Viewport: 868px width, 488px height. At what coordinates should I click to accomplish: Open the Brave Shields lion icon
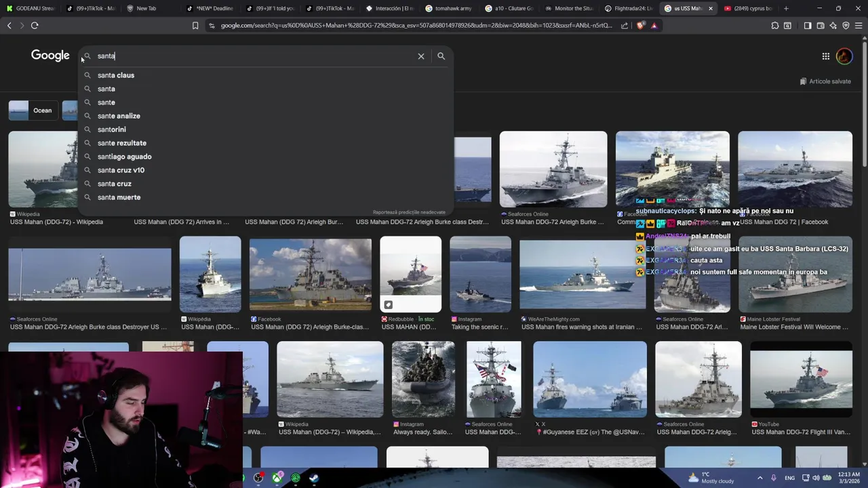pyautogui.click(x=641, y=26)
